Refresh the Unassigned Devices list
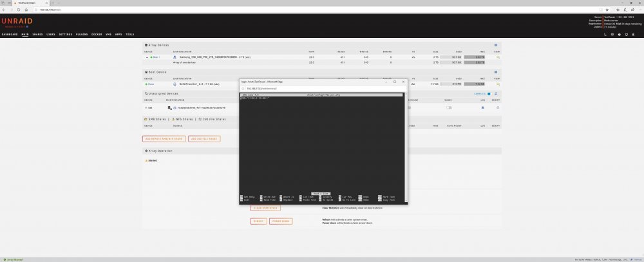 pos(496,93)
